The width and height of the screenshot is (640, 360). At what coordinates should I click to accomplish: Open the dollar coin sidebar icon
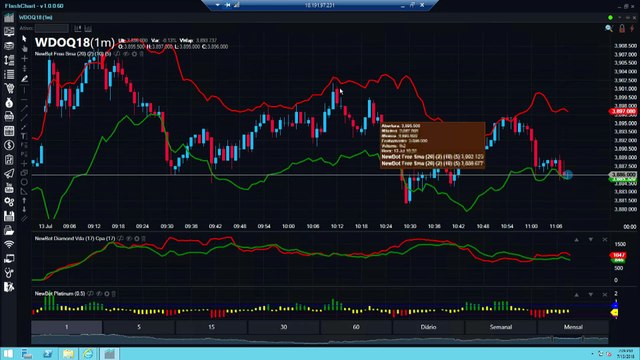(x=9, y=145)
